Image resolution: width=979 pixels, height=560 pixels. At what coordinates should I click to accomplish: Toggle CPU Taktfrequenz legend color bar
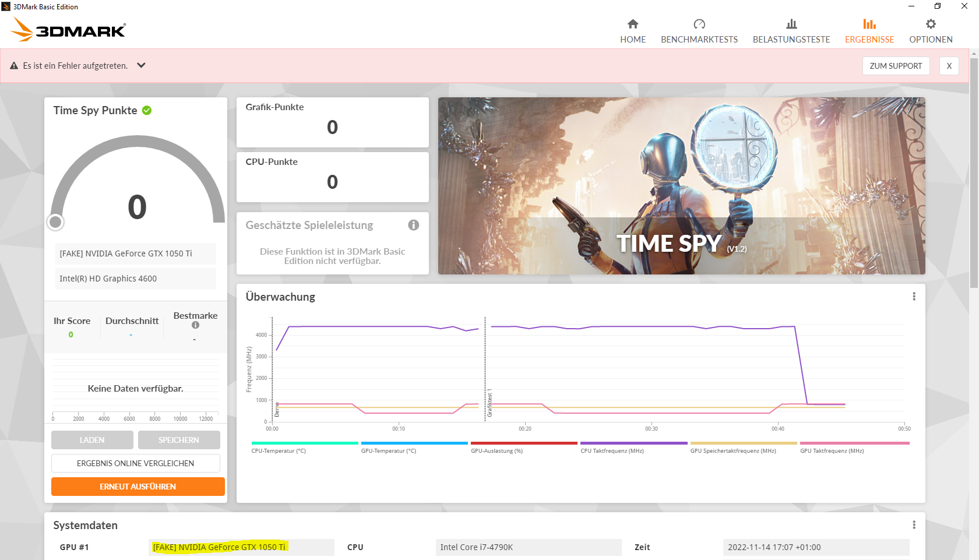634,443
